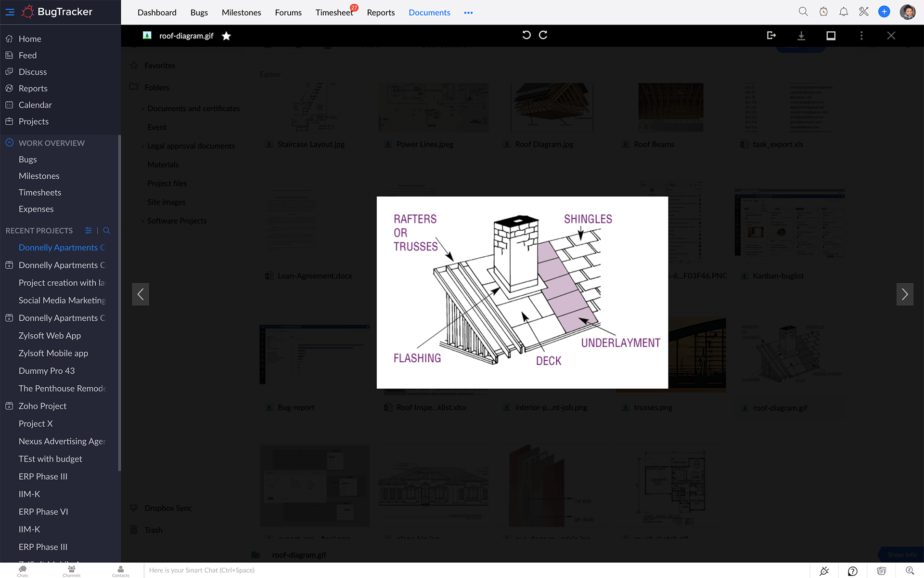The width and height of the screenshot is (924, 578).
Task: Open Calendar in sidebar
Action: click(x=35, y=105)
